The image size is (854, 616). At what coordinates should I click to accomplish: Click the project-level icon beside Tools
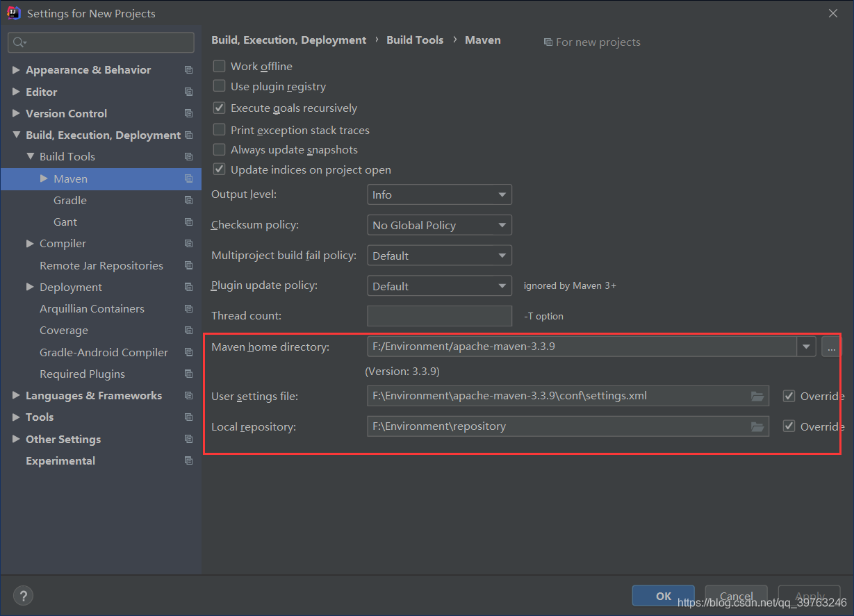pyautogui.click(x=188, y=417)
